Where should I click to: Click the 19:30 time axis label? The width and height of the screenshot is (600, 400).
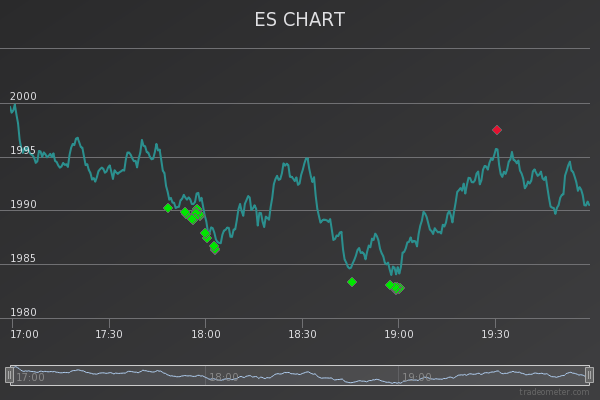(x=495, y=334)
